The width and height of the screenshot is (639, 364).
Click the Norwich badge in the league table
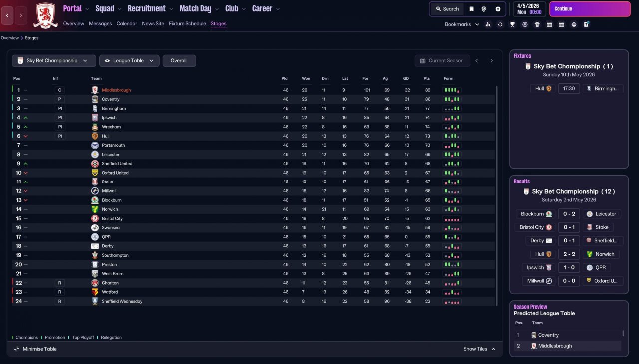[95, 209]
